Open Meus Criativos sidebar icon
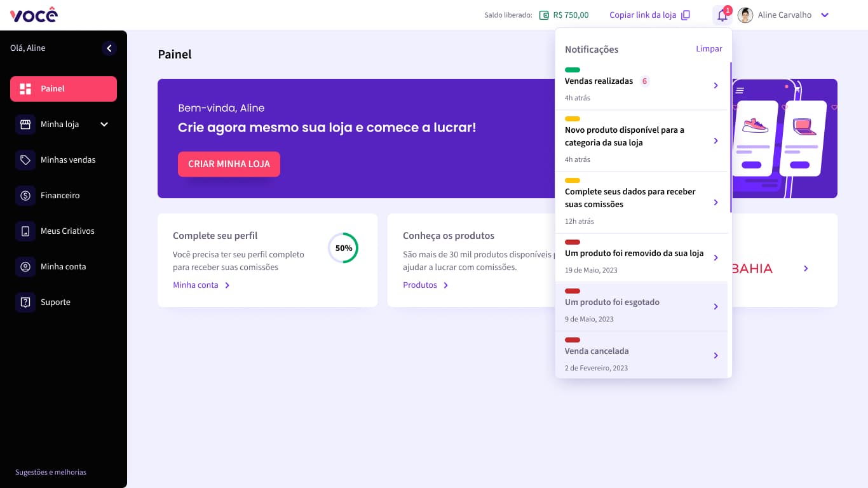The width and height of the screenshot is (868, 488). point(25,231)
